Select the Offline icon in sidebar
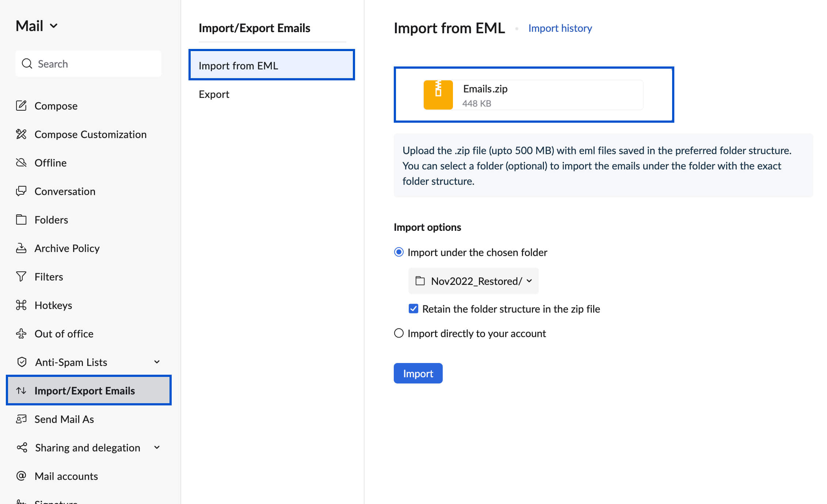Image resolution: width=827 pixels, height=504 pixels. pos(21,163)
